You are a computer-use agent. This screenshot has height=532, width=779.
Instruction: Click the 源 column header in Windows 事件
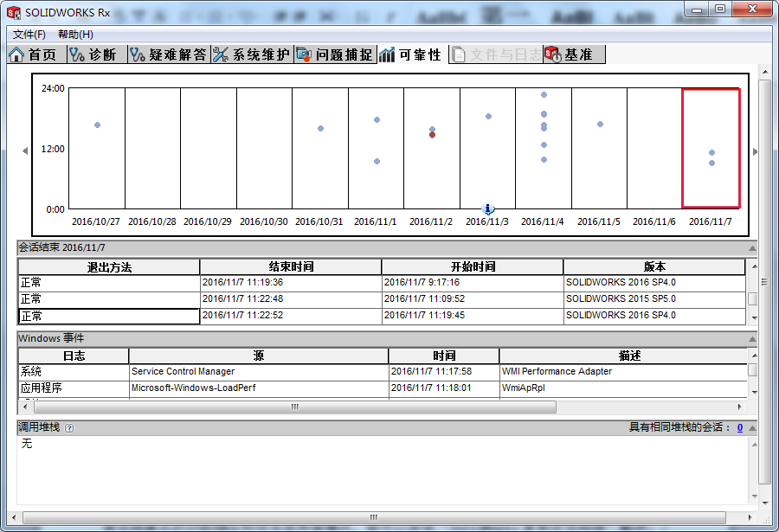tap(259, 356)
